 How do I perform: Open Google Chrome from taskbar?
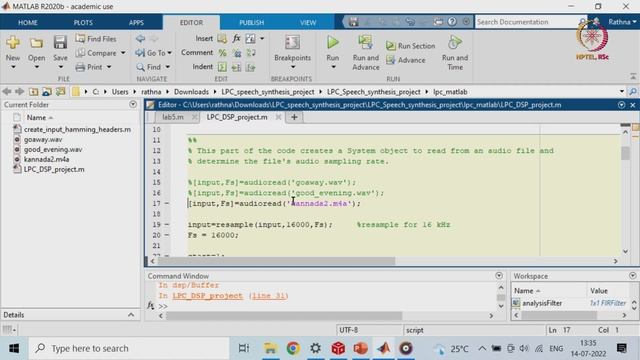point(293,348)
